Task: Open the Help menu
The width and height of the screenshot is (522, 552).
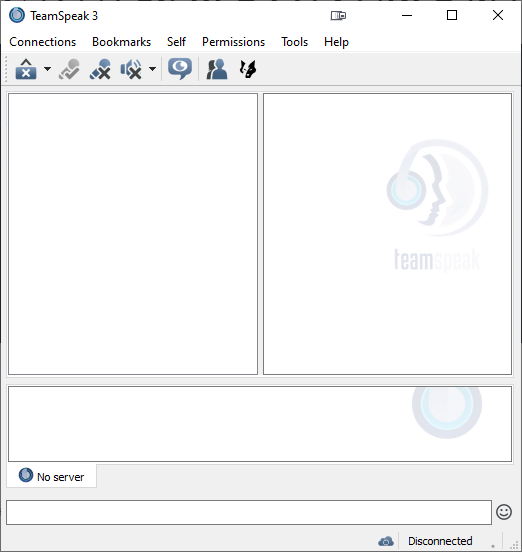Action: (x=336, y=42)
